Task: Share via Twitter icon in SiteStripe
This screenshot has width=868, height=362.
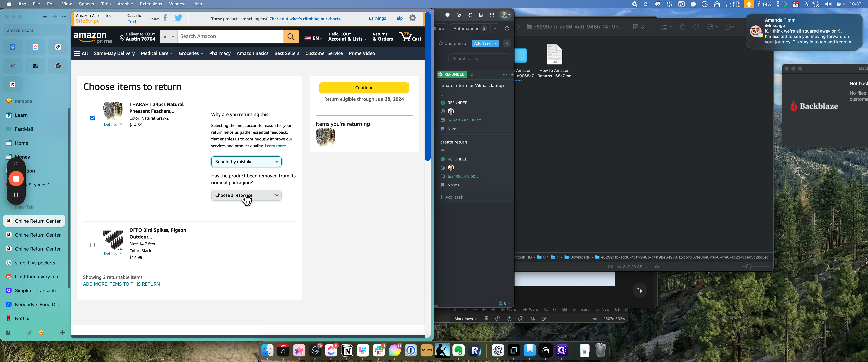Action: point(178,18)
